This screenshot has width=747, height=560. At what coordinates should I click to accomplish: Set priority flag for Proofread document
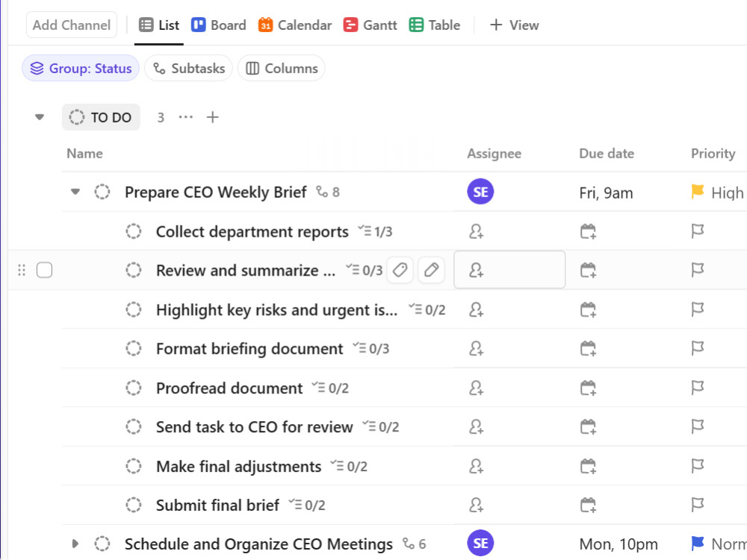(698, 388)
